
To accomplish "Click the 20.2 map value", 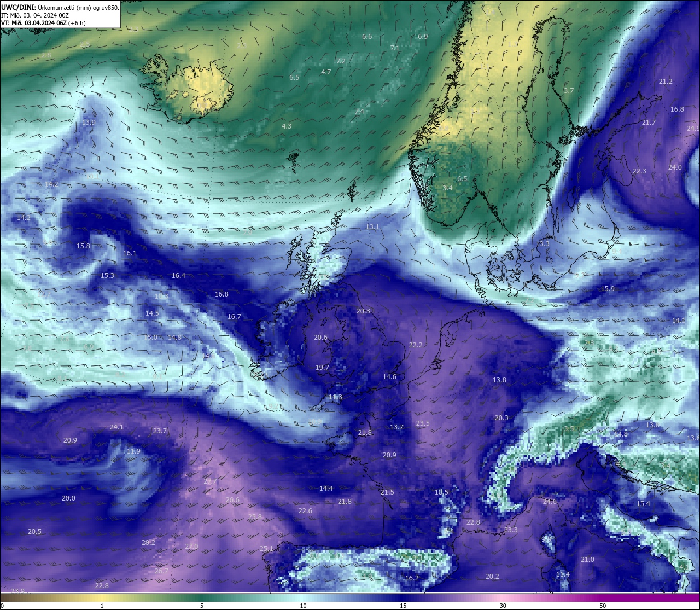I will [492, 577].
